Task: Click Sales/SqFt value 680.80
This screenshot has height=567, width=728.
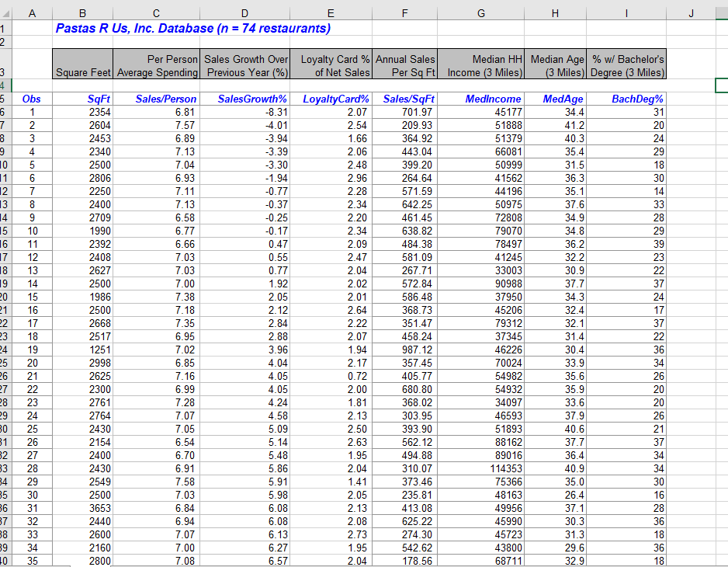Action: tap(405, 389)
